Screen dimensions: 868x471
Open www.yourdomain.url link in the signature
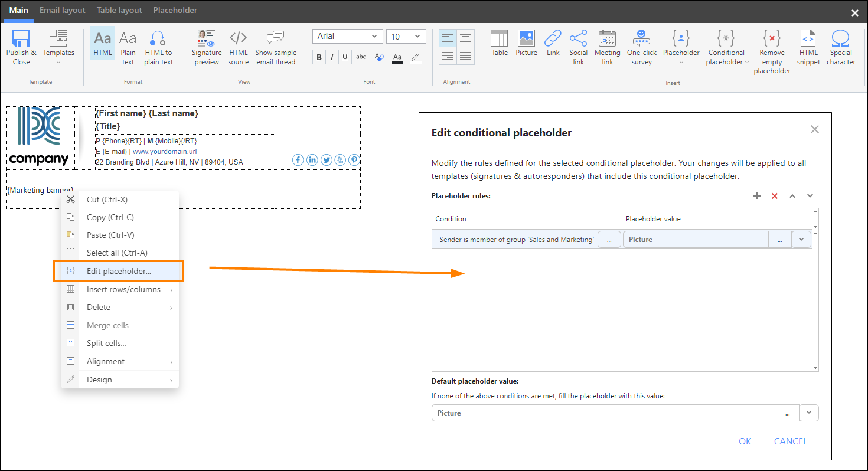[164, 151]
